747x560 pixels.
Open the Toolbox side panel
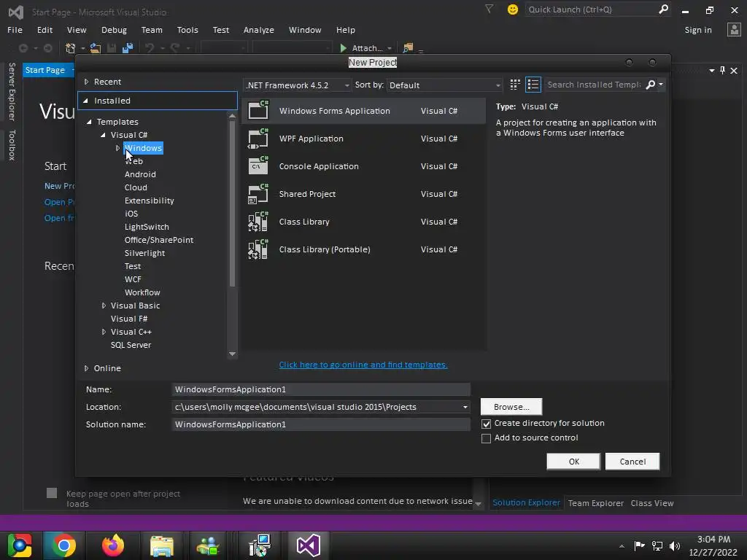click(12, 145)
